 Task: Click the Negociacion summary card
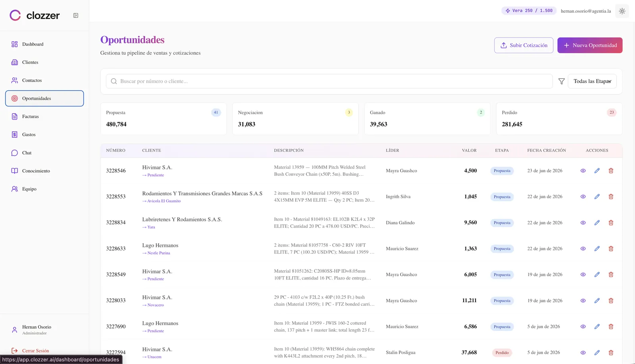(295, 119)
